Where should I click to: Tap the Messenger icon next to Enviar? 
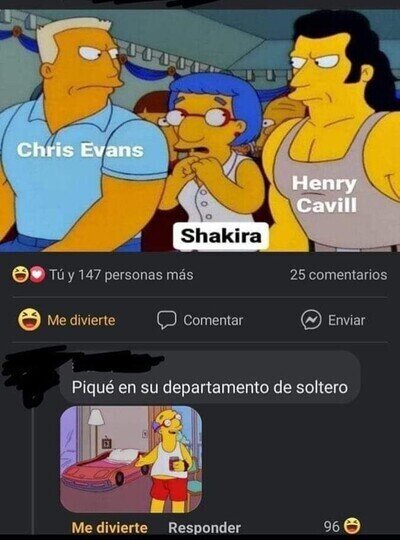[311, 320]
